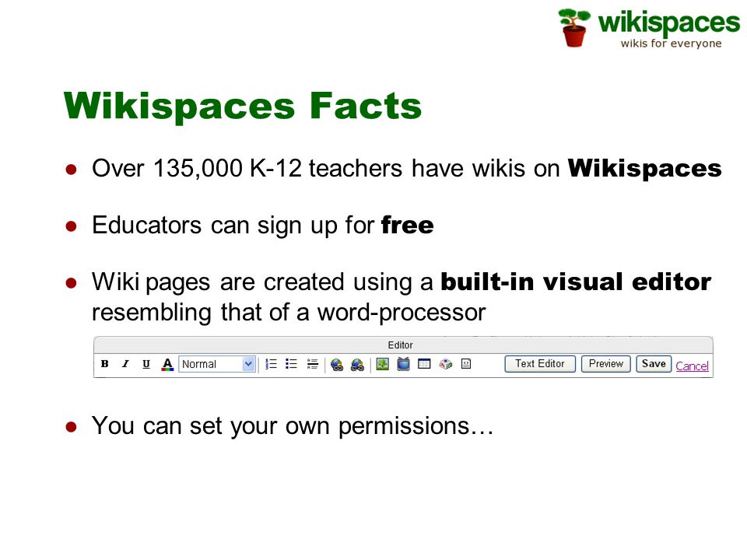Click the Editor title bar label
747x560 pixels.
click(x=400, y=345)
